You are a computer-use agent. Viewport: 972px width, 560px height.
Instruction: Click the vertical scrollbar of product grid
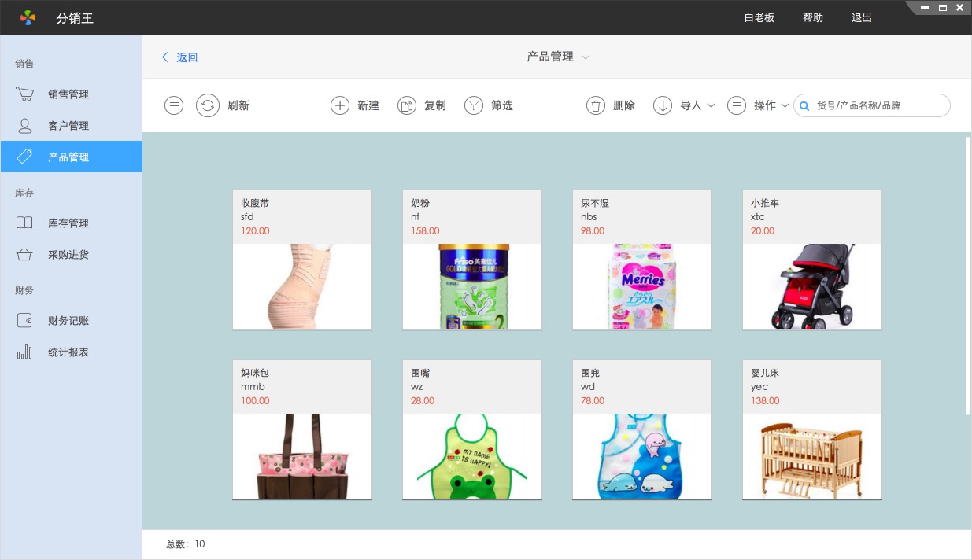pyautogui.click(x=967, y=275)
